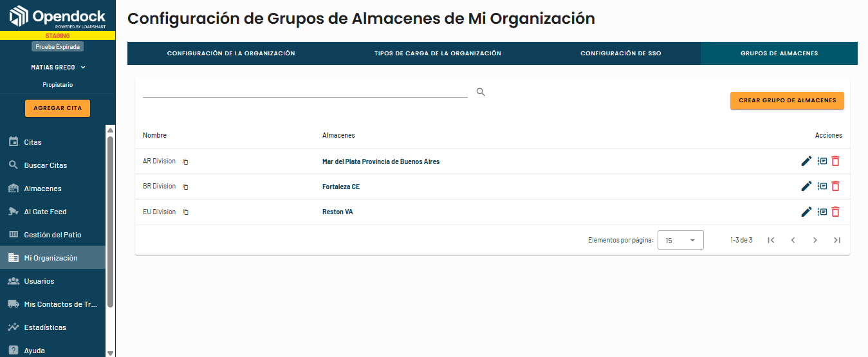Click the Opendock logo
868x357 pixels.
pos(57,16)
